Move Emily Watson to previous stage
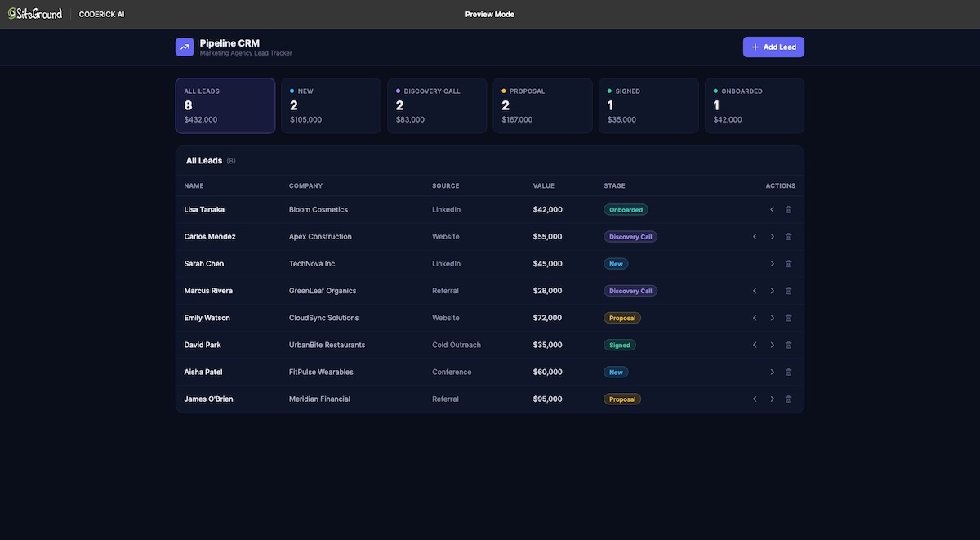Screen dimensions: 980x540 coord(755,318)
